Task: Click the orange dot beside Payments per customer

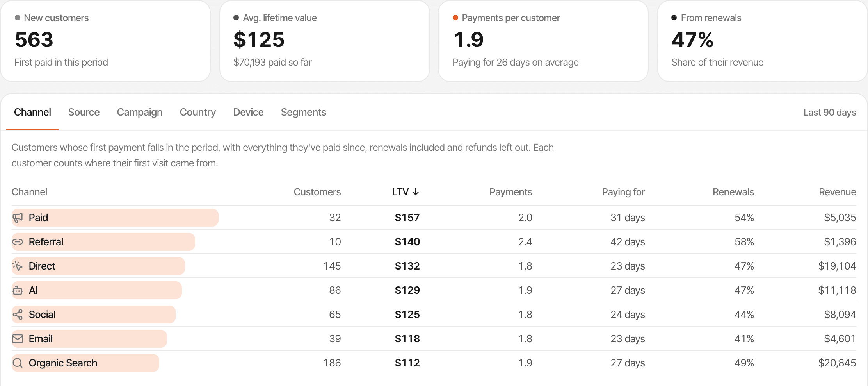Action: pyautogui.click(x=455, y=18)
